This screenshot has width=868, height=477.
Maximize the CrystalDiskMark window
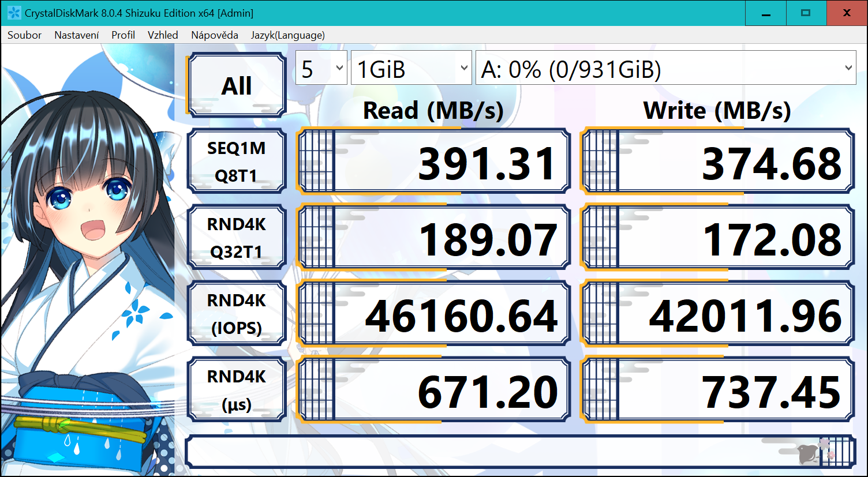coord(806,13)
